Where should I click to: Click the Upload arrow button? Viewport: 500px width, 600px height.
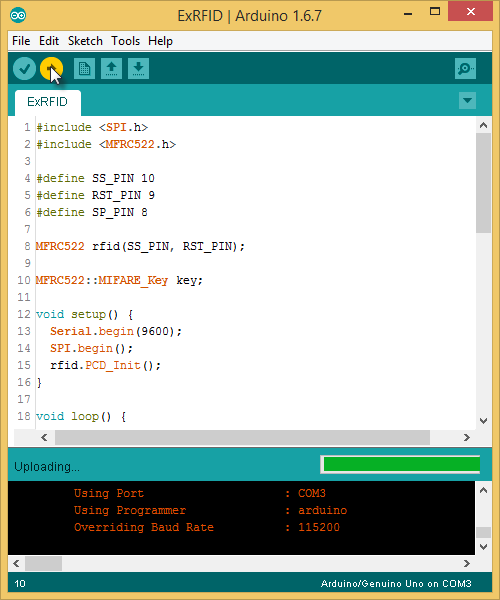click(x=51, y=69)
